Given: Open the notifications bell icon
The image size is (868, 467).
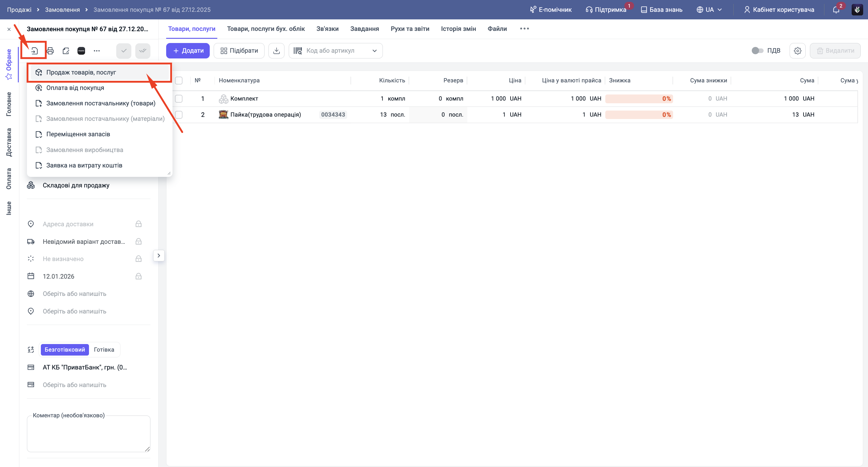Looking at the screenshot, I should (836, 10).
